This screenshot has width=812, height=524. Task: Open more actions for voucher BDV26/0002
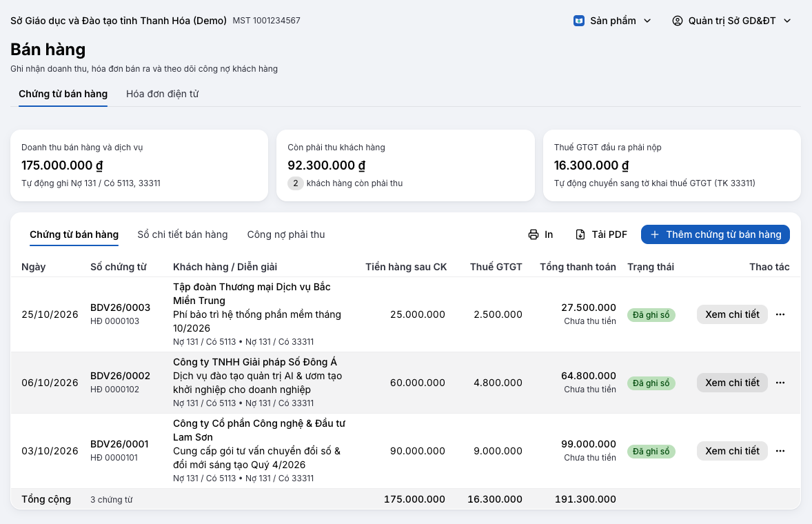[x=780, y=383]
